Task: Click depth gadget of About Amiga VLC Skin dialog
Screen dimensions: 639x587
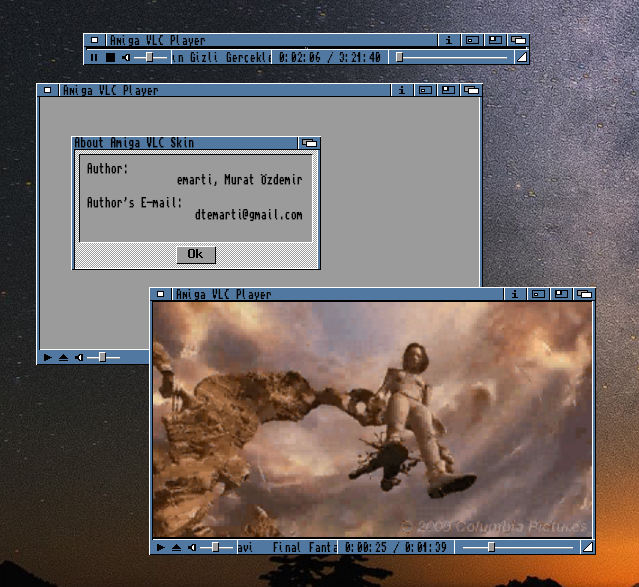Action: pos(309,143)
